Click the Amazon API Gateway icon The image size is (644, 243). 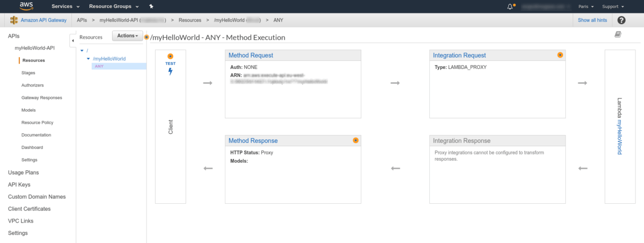pos(14,20)
